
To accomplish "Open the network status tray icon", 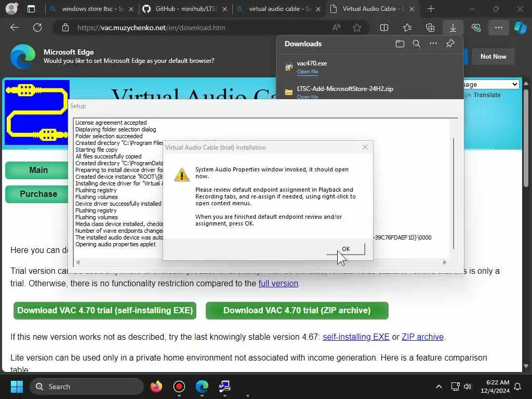I will (455, 387).
